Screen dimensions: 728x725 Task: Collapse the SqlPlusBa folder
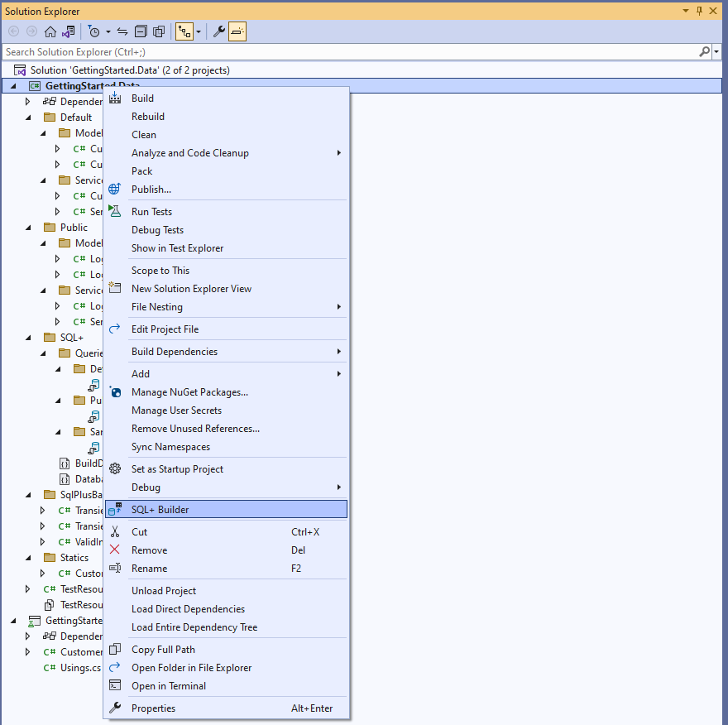click(x=28, y=495)
